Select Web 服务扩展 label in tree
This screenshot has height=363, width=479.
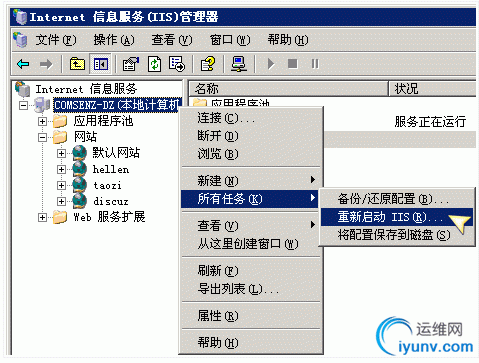109,217
